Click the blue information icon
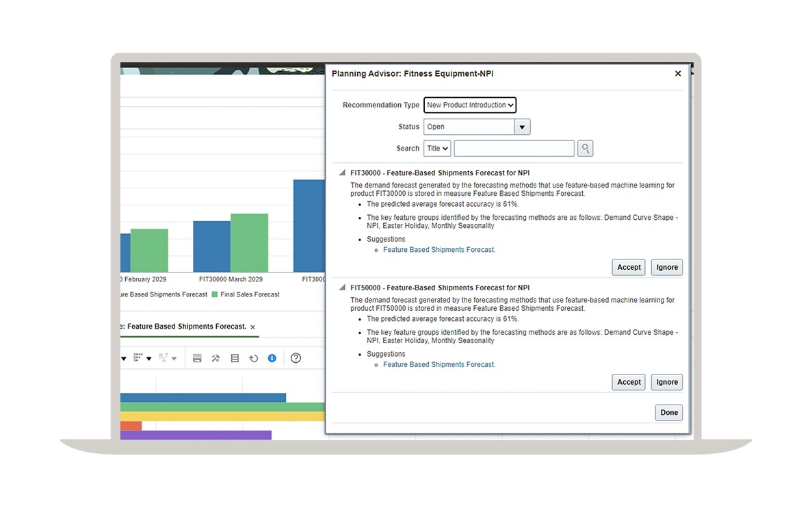 click(x=272, y=358)
